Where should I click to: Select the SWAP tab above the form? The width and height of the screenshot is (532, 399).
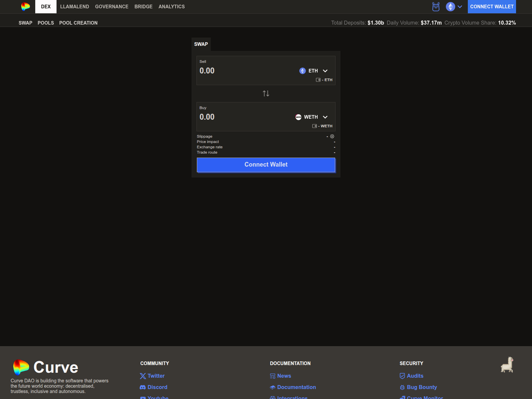pos(201,44)
